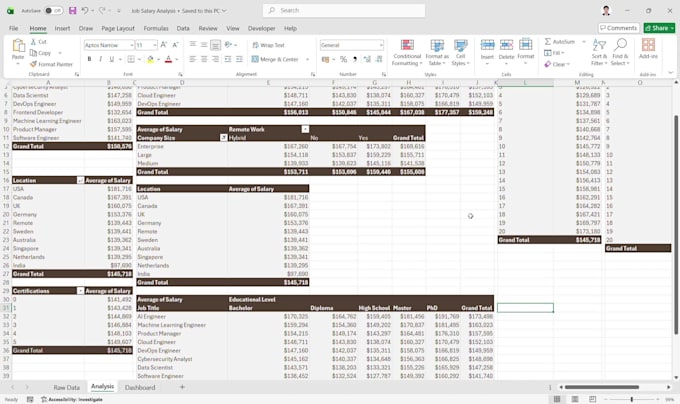
Task: Align text to the left
Action: tap(193, 59)
